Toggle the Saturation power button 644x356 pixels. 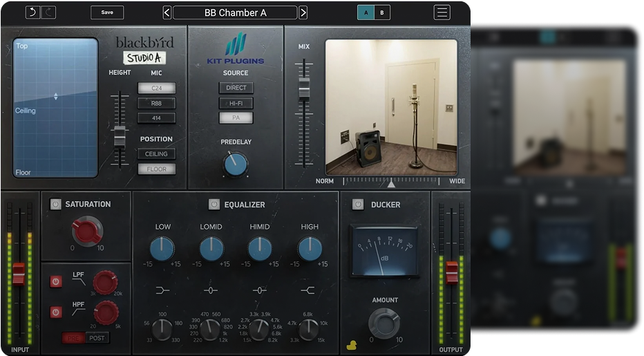(x=55, y=204)
